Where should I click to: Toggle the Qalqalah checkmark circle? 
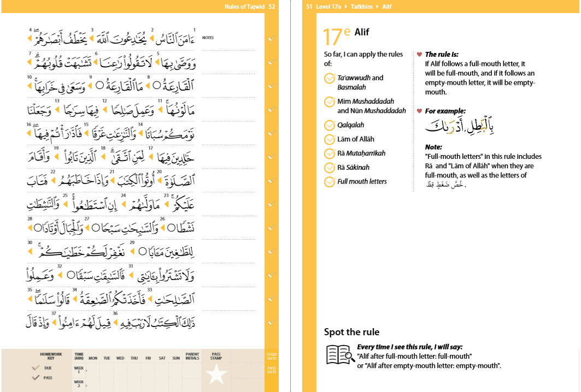coord(329,125)
